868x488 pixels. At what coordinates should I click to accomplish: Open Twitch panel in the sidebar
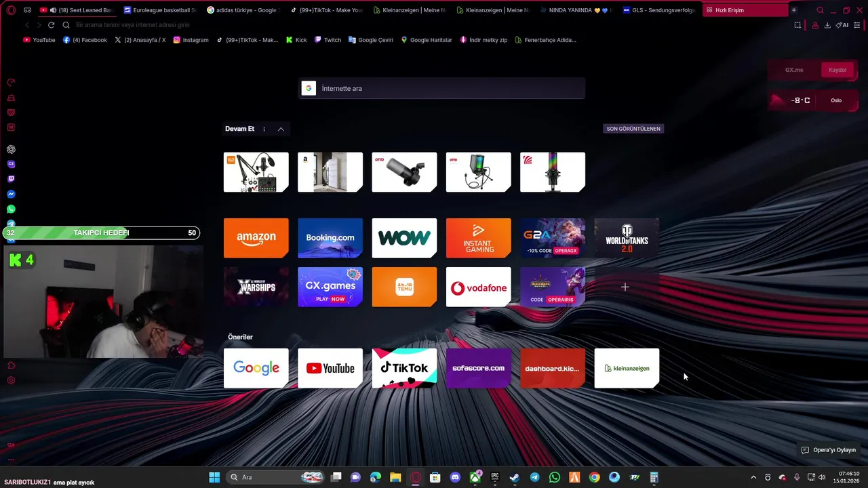coord(11,179)
